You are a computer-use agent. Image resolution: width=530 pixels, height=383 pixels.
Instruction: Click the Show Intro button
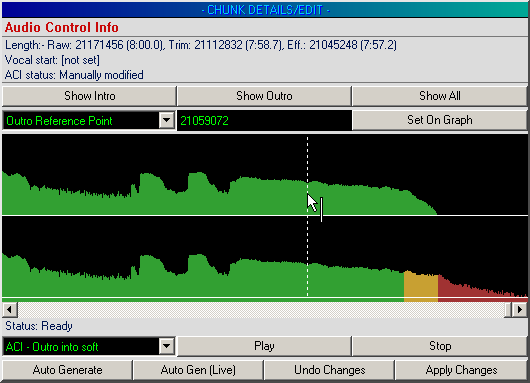tap(89, 96)
